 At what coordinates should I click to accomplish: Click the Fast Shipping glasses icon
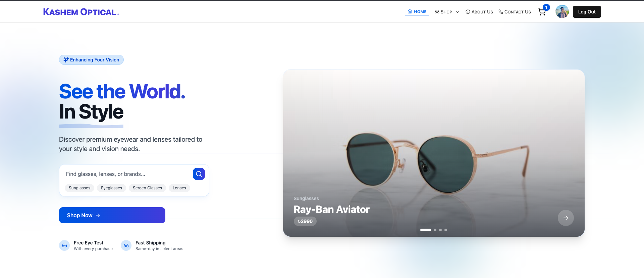(x=126, y=245)
